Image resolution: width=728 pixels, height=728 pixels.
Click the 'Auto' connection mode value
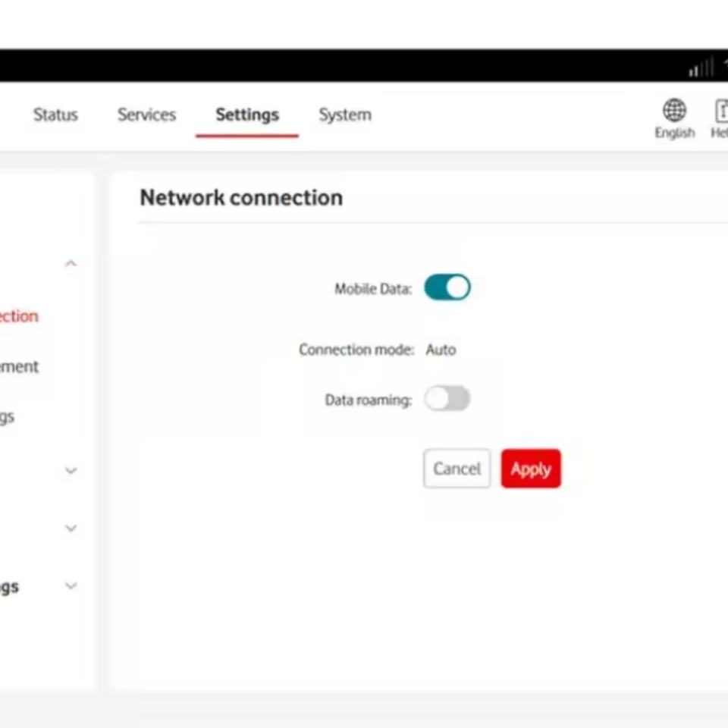441,350
